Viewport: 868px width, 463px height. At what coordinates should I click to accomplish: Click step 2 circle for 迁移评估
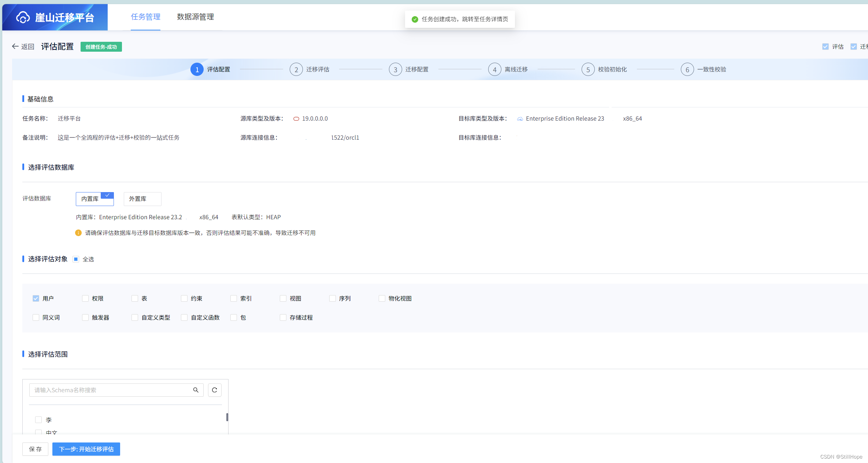296,69
